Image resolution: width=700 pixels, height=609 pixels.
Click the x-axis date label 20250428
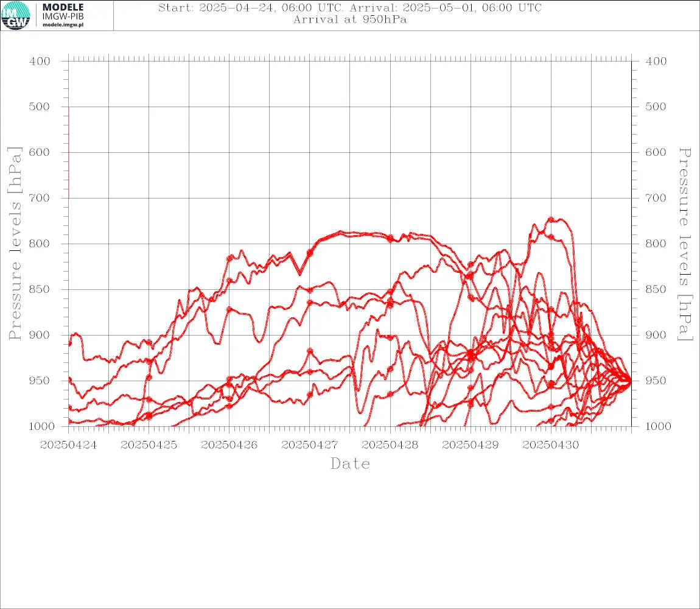click(x=390, y=445)
